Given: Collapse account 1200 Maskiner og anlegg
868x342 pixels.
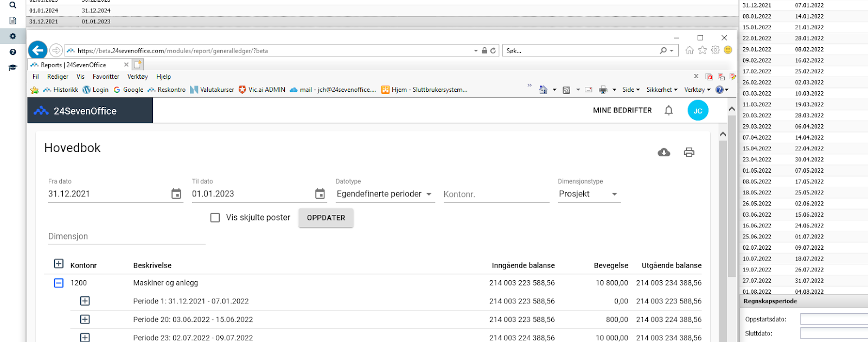Looking at the screenshot, I should 59,283.
